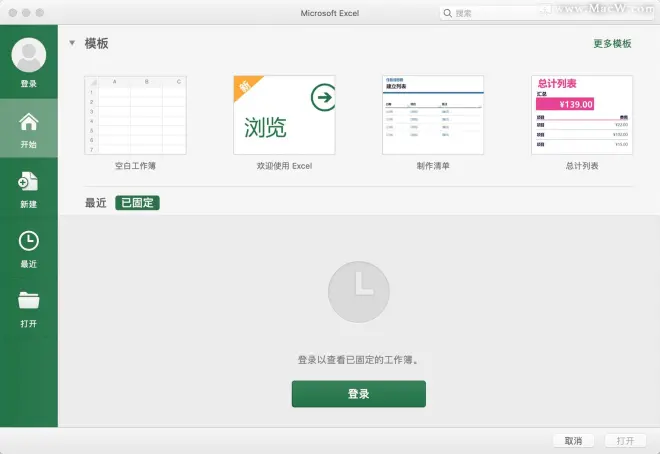Switch to the 已固定 tab
The image size is (660, 454).
[x=137, y=203]
